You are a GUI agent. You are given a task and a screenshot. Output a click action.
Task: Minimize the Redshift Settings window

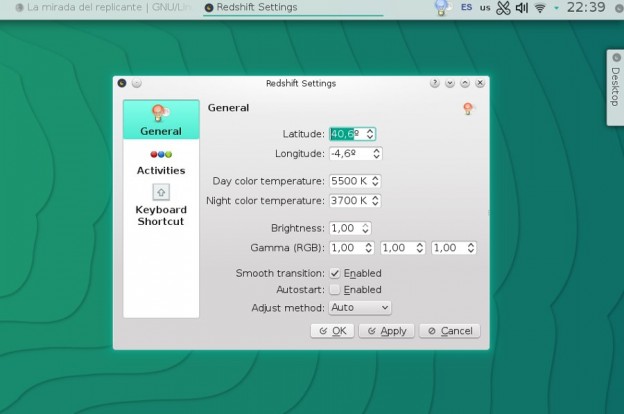[450, 83]
